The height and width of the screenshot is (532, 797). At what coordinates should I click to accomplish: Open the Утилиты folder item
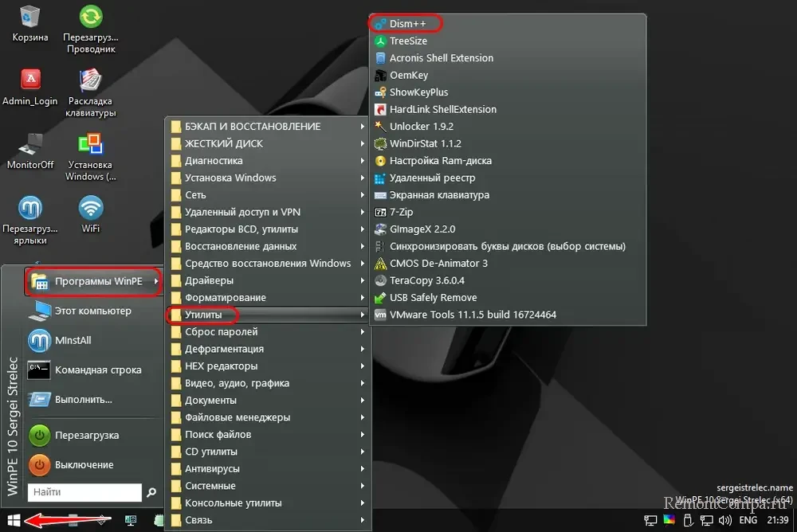tap(268, 315)
